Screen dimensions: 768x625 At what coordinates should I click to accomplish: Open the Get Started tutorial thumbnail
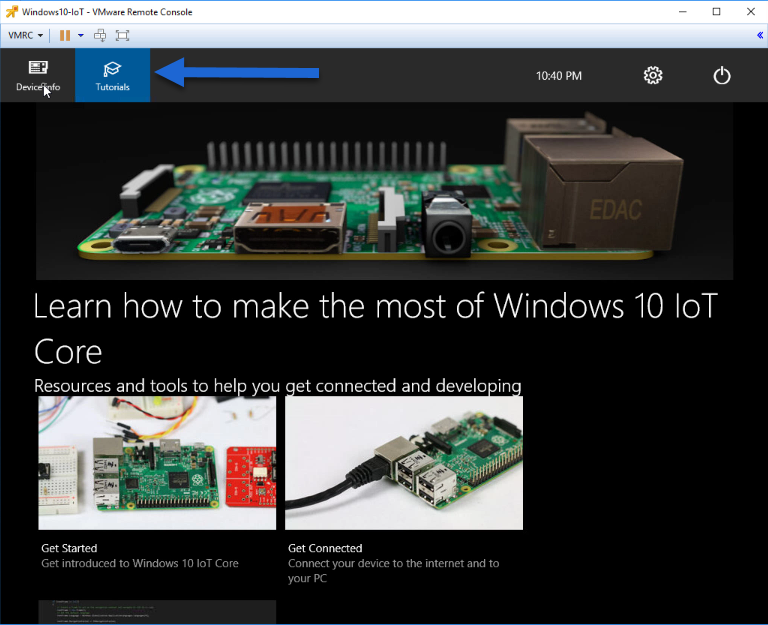coord(157,463)
